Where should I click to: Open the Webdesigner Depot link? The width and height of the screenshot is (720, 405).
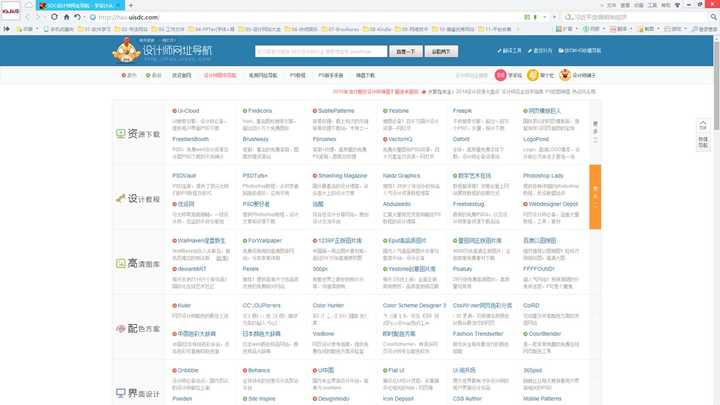[x=553, y=204]
